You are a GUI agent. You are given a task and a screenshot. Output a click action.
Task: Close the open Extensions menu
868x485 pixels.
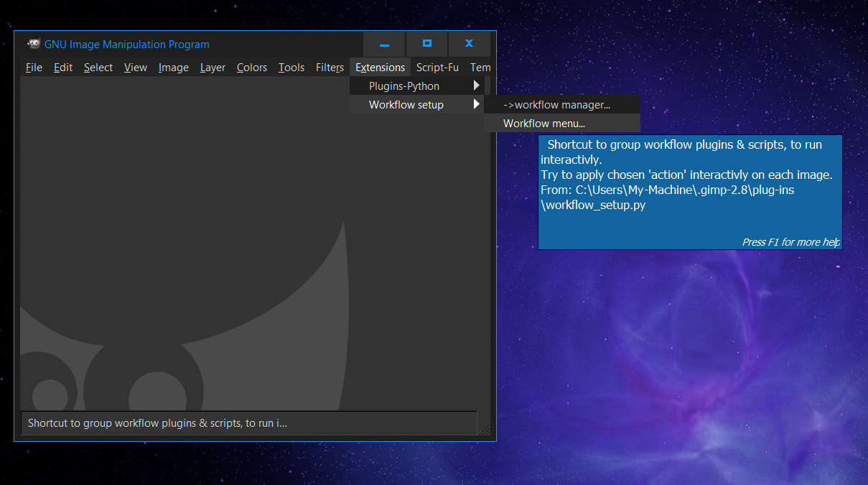point(380,68)
